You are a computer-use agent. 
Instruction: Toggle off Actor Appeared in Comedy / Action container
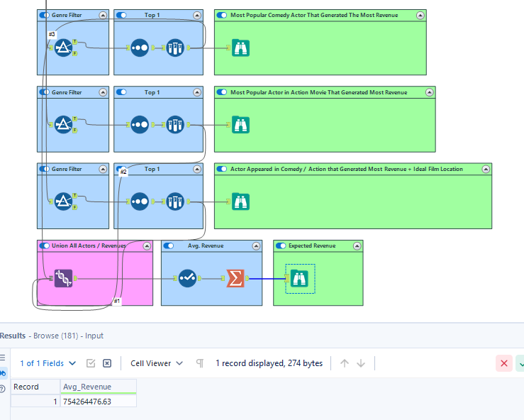point(222,169)
